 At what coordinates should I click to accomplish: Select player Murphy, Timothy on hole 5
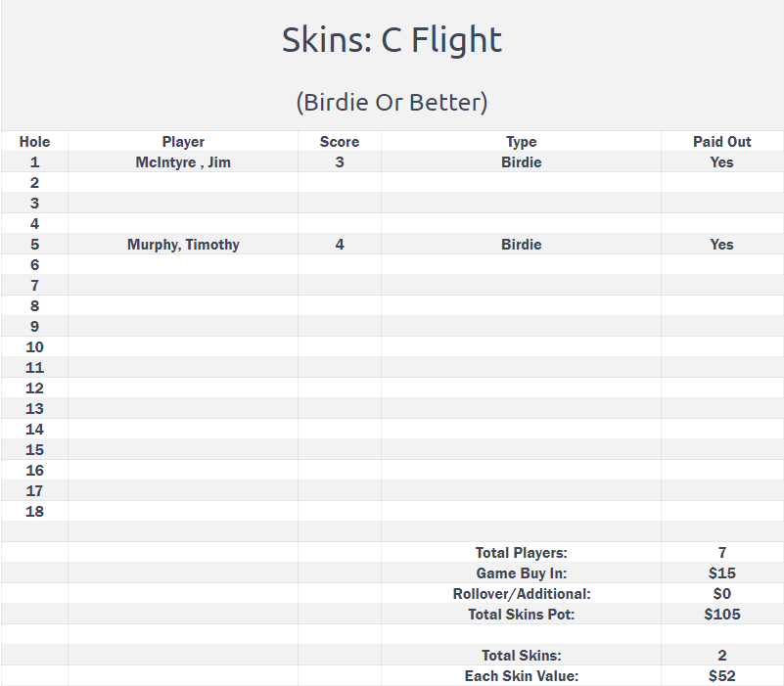click(x=183, y=245)
